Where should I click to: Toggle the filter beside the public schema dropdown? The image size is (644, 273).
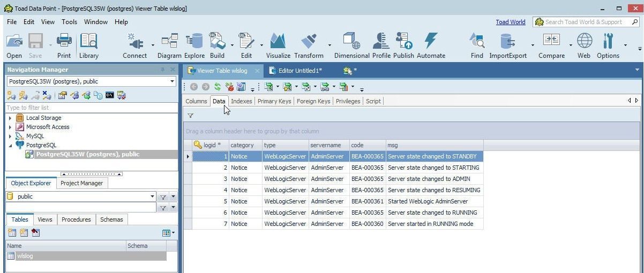163,196
